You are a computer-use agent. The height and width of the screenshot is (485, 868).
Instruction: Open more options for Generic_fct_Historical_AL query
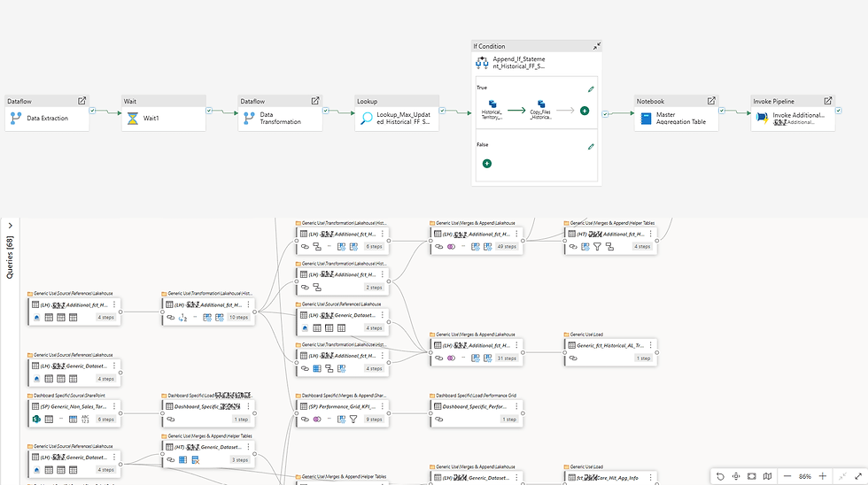point(650,345)
